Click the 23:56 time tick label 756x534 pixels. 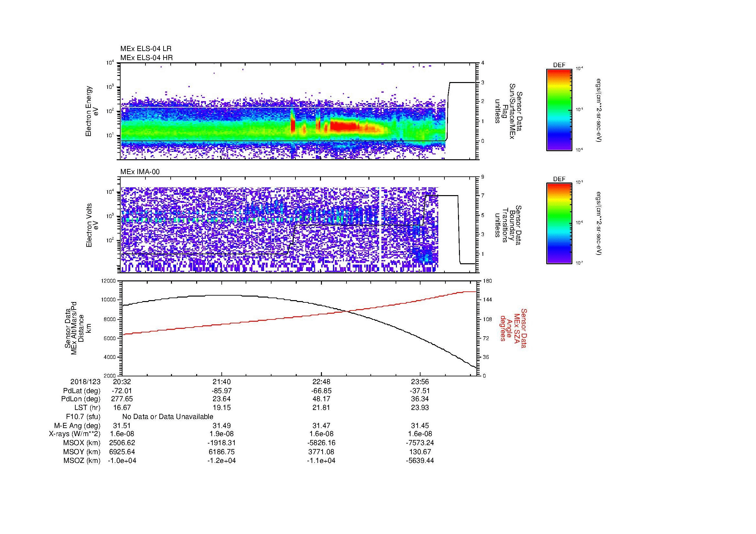420,382
